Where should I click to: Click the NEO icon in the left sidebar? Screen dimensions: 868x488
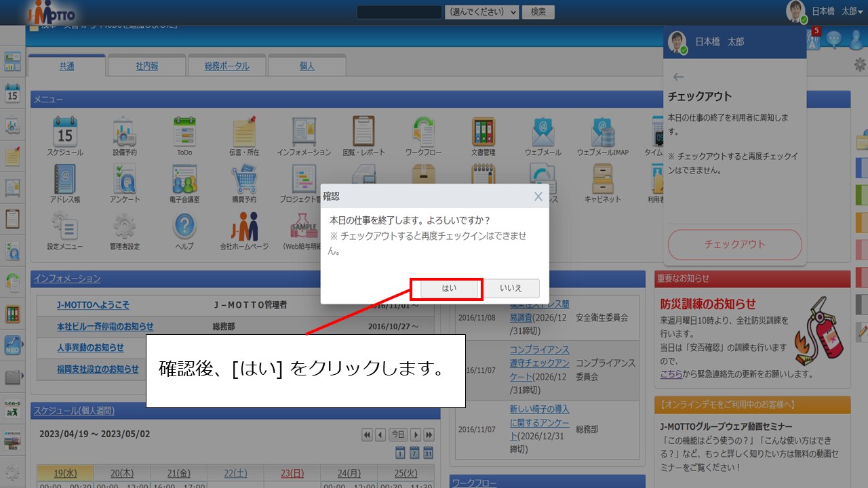12,344
